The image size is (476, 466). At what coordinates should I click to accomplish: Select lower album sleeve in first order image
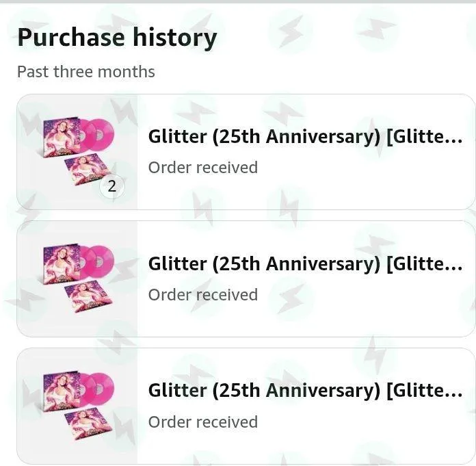pyautogui.click(x=88, y=169)
